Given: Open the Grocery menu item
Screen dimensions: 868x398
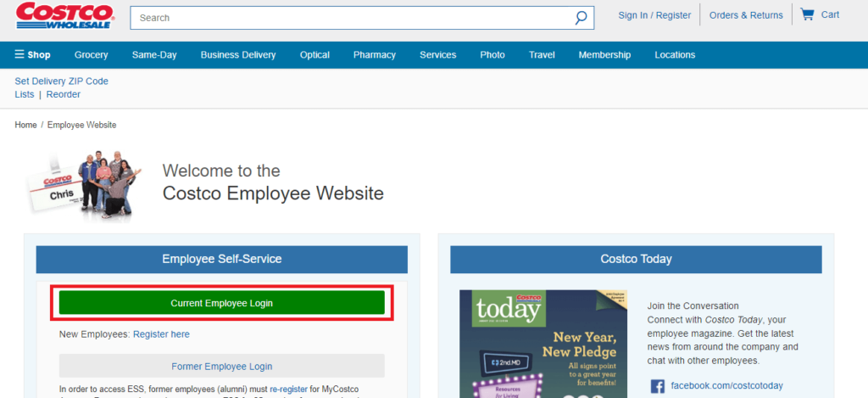Looking at the screenshot, I should point(92,55).
